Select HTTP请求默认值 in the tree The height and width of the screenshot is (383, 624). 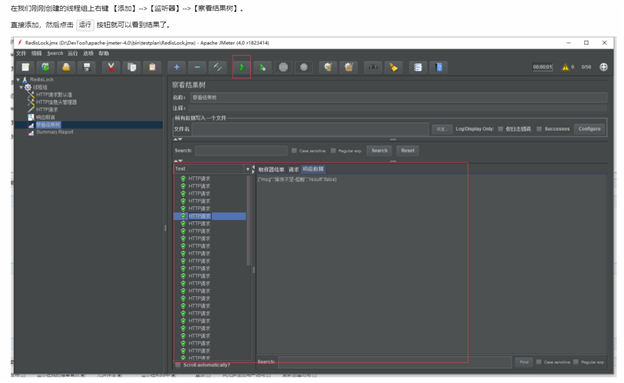pos(54,95)
